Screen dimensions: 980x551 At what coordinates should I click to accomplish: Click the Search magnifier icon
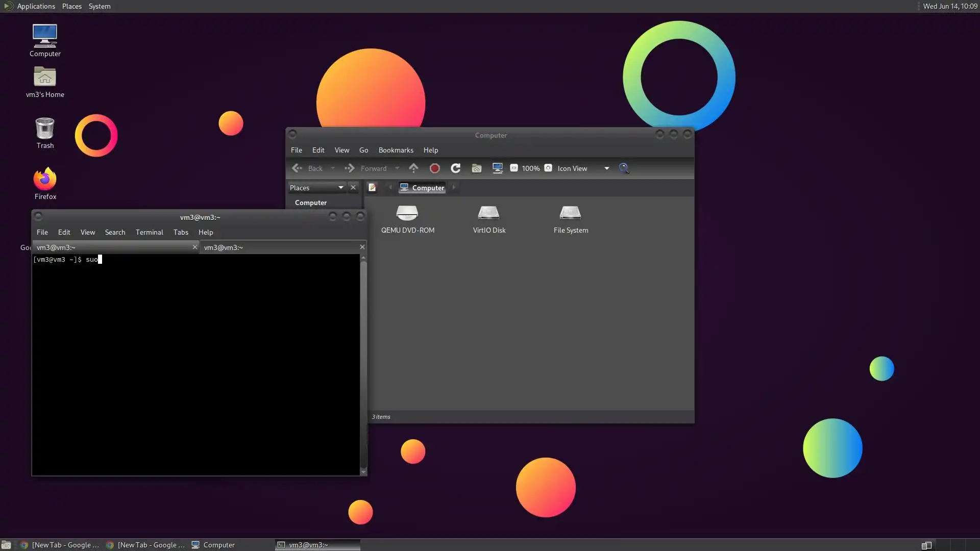coord(624,168)
